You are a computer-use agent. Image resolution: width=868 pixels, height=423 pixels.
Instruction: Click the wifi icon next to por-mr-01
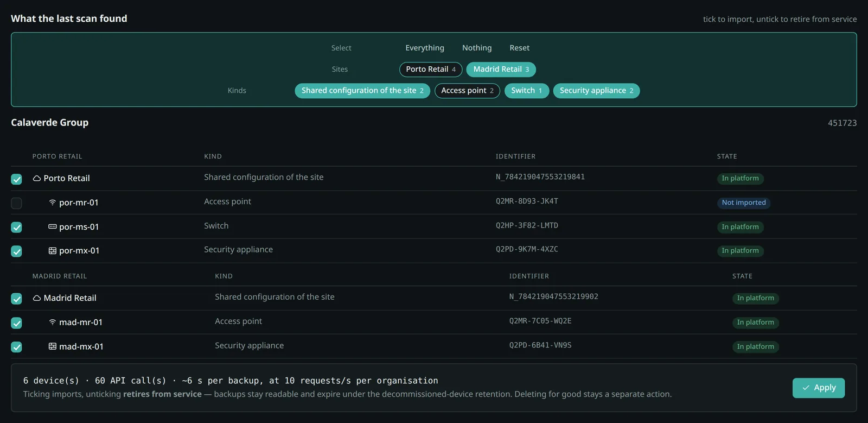(53, 203)
